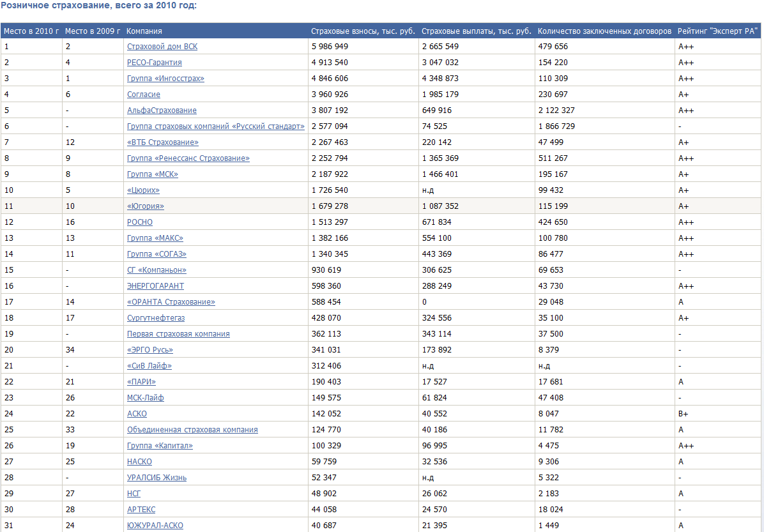
Task: Open the «Цюрих» company link
Action: pyautogui.click(x=143, y=190)
